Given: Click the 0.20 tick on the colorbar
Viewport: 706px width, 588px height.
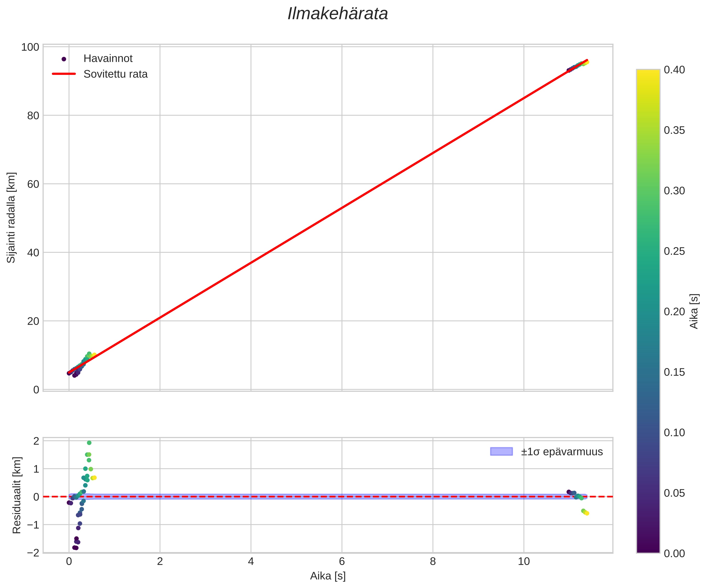Looking at the screenshot, I should [674, 312].
